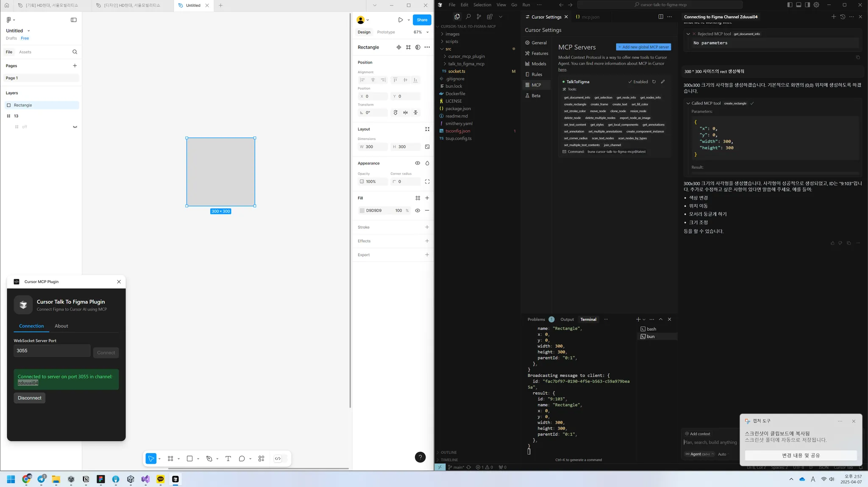Viewport: 868px width, 487px height.
Task: Collapse the Called MCP tool create_rectangle section
Action: tap(688, 103)
